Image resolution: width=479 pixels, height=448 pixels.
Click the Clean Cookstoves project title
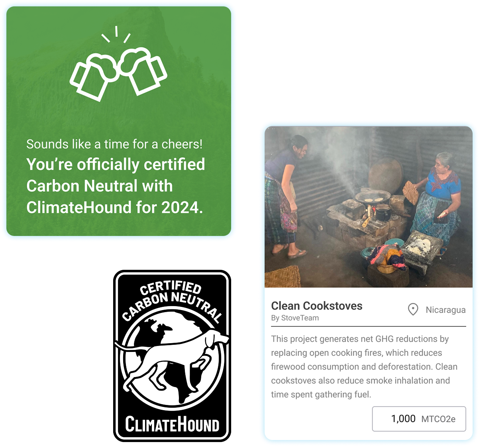[317, 306]
